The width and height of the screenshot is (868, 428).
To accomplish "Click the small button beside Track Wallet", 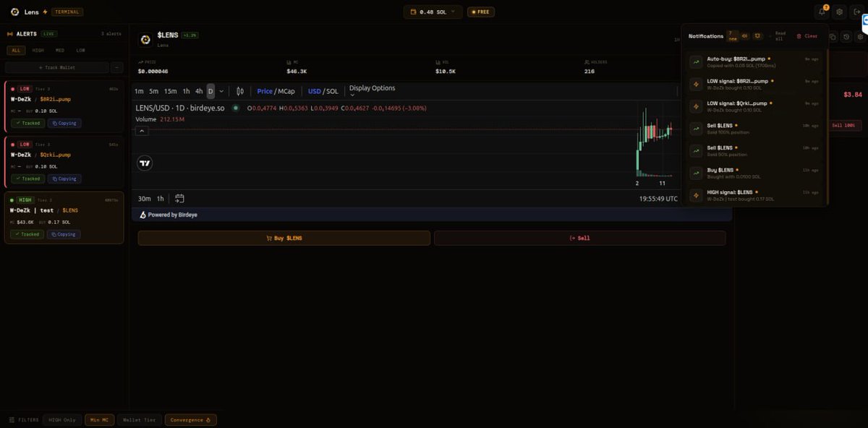I will pyautogui.click(x=116, y=67).
